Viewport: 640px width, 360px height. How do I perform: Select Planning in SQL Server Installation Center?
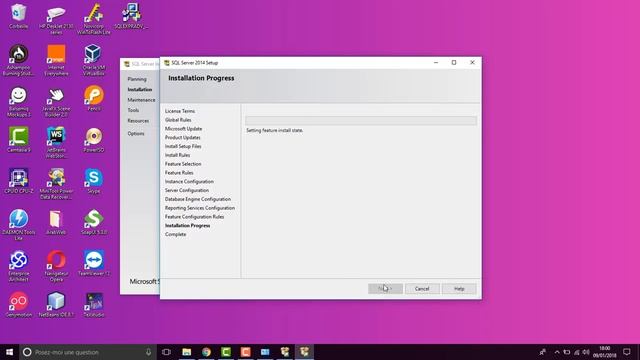coord(137,79)
